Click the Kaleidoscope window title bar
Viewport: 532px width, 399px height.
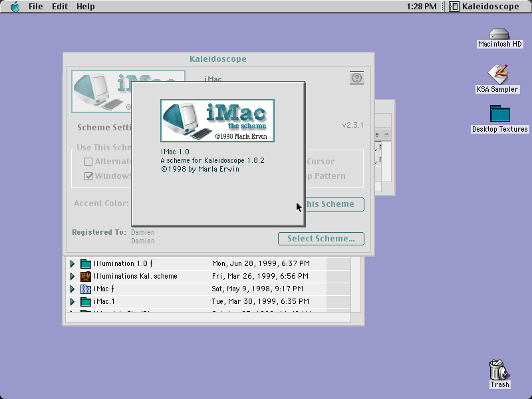tap(218, 59)
